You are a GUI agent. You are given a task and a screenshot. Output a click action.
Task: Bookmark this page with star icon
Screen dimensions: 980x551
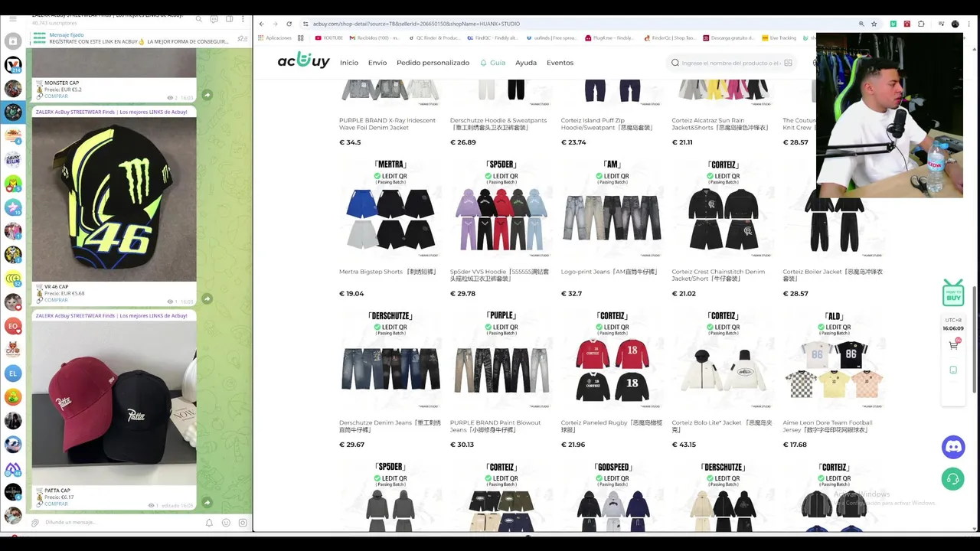(x=874, y=24)
